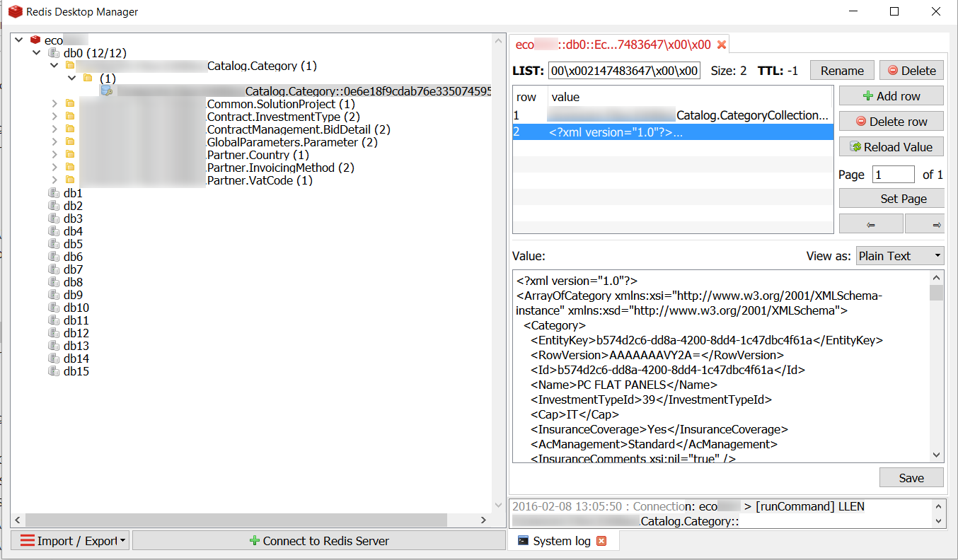Click the db9 database icon
Screen dimensions: 958x560
point(53,295)
